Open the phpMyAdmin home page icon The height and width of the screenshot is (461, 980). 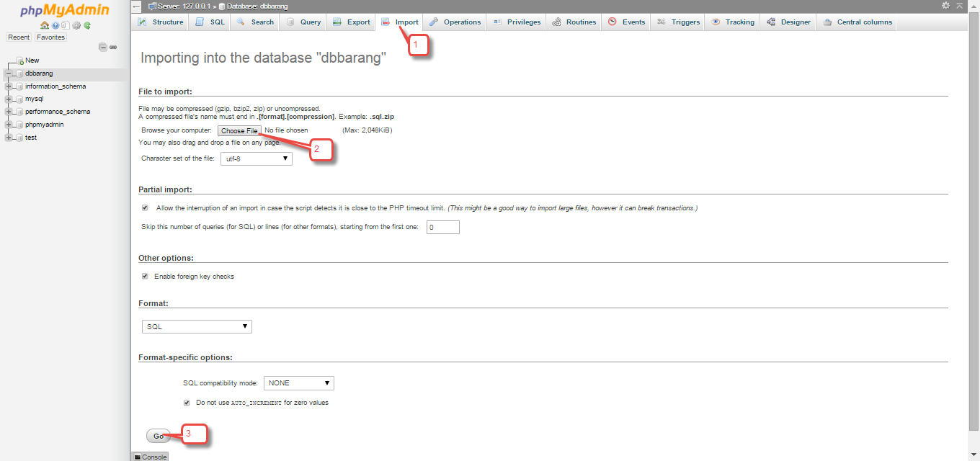point(44,25)
